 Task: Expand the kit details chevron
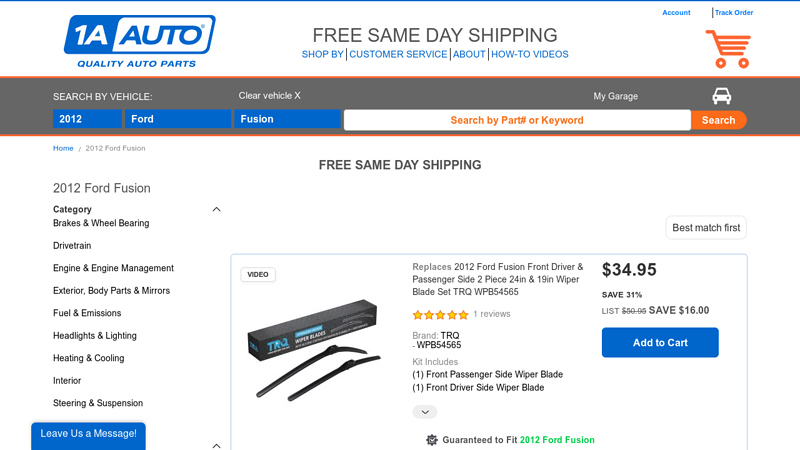click(425, 412)
